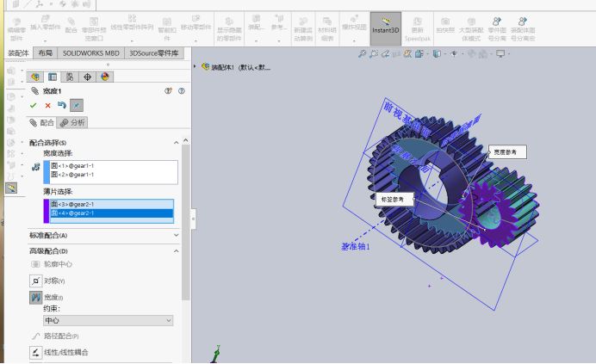596x364 pixels.
Task: Open the 插入零部件 dropdown arrow
Action: [x=46, y=40]
